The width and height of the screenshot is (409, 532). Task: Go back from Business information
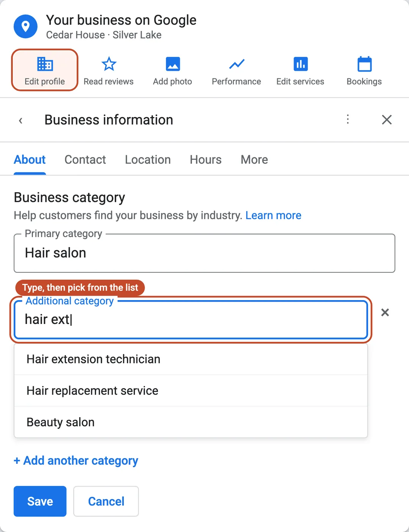coord(21,120)
